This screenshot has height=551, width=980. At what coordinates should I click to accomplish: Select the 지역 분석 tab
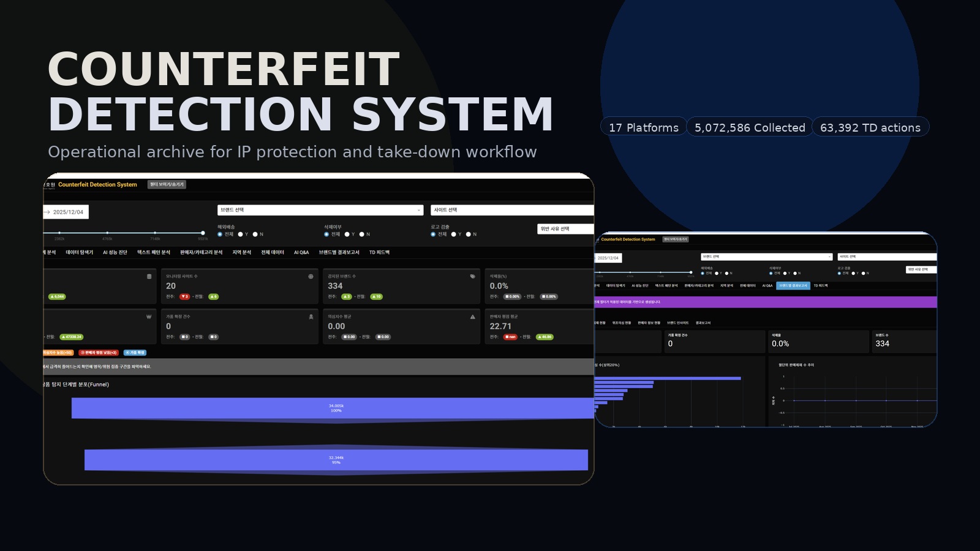242,252
